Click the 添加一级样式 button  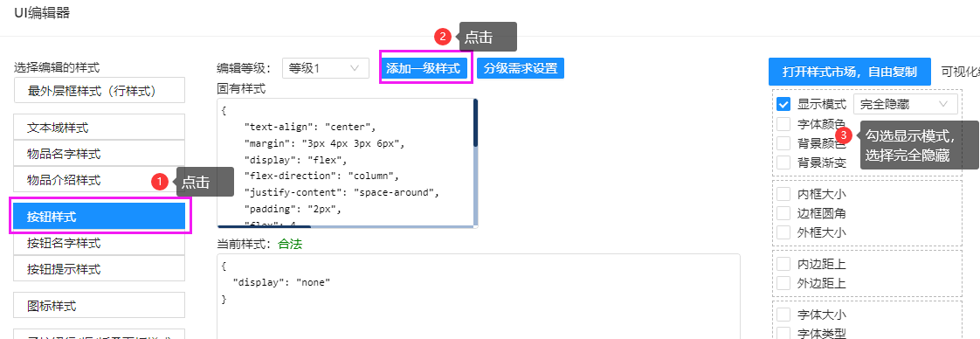(423, 68)
